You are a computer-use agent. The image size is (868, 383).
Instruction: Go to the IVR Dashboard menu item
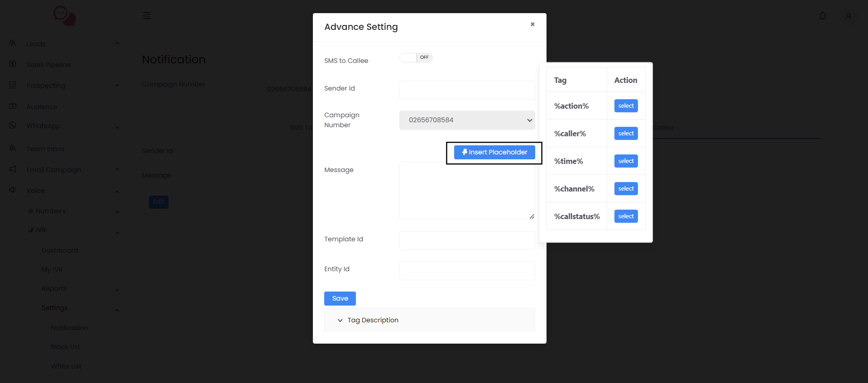tap(60, 250)
